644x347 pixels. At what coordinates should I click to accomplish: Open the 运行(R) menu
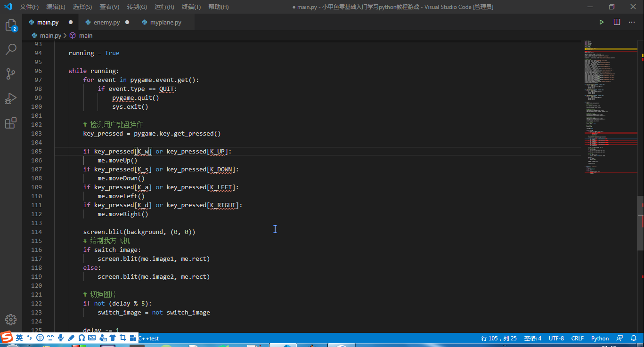(164, 7)
